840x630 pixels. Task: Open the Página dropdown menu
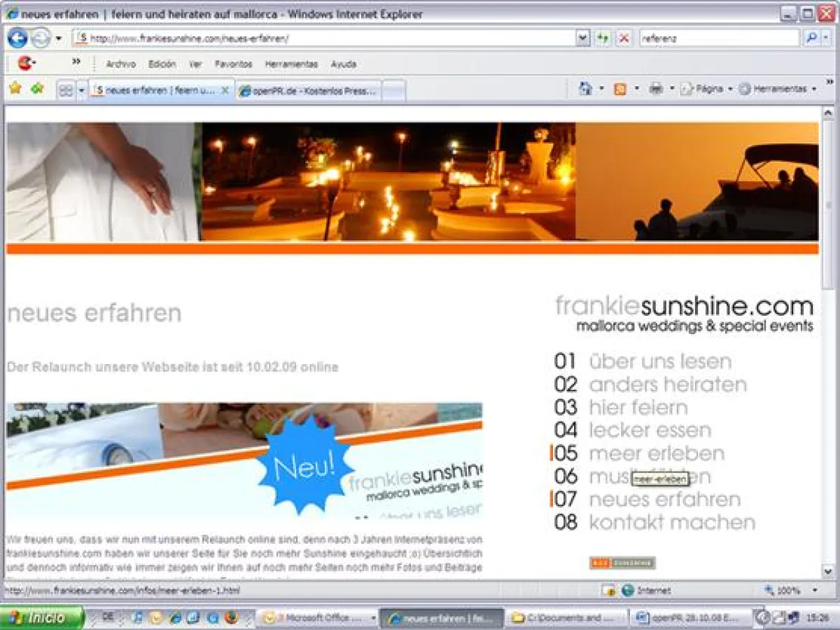tap(709, 89)
